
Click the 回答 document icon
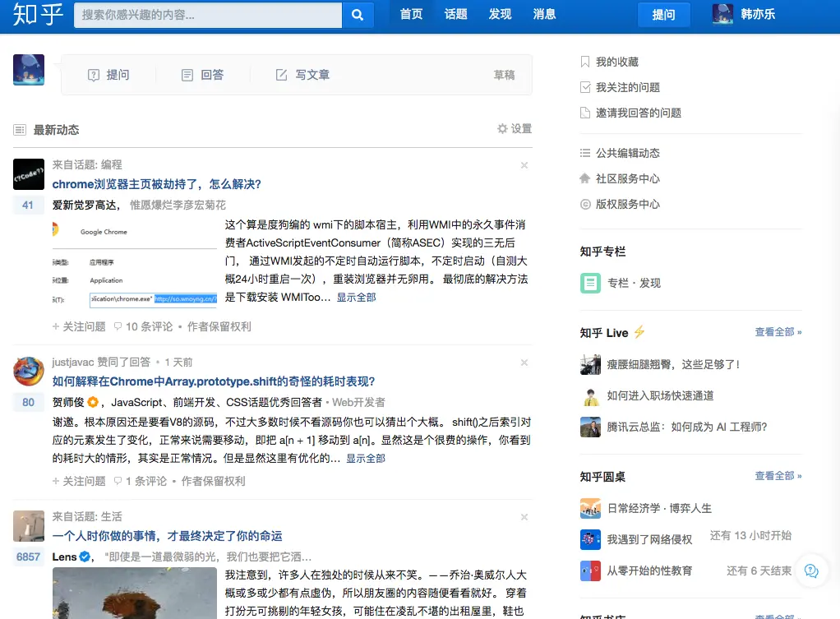pos(187,75)
